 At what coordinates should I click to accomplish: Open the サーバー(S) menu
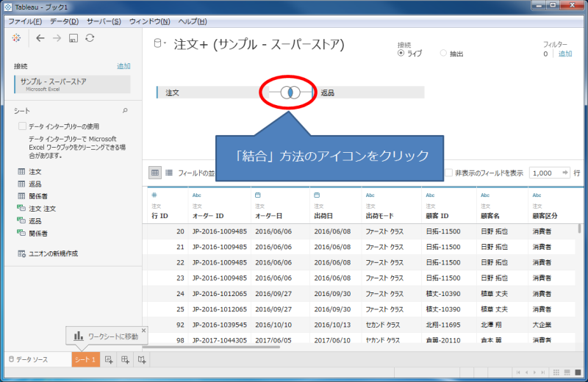pyautogui.click(x=104, y=21)
